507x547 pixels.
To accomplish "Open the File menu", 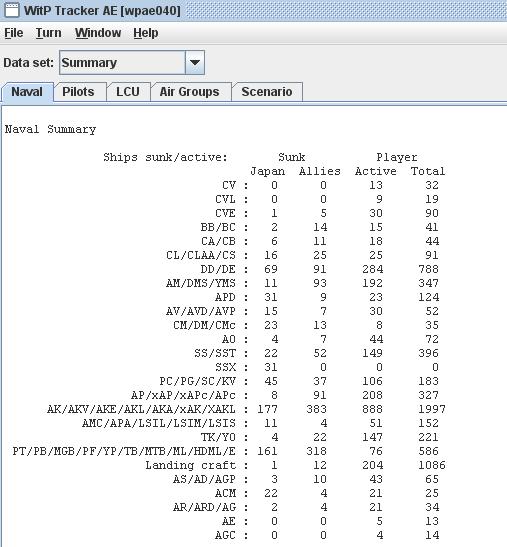I will tap(14, 33).
